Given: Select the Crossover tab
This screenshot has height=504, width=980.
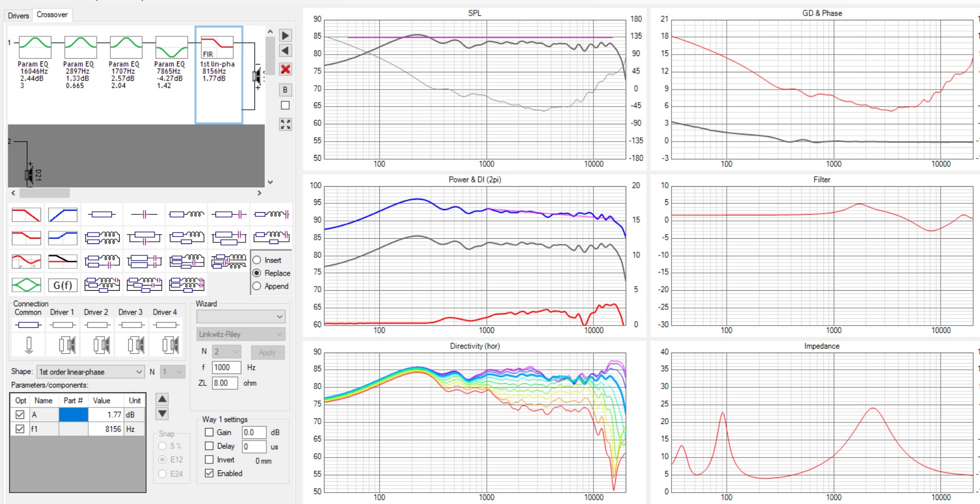Looking at the screenshot, I should click(52, 15).
